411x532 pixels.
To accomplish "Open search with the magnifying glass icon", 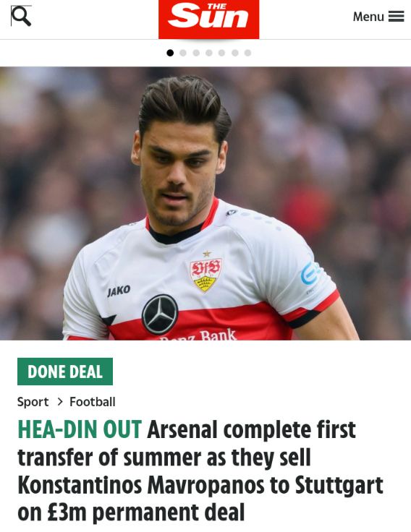I will 21,16.
